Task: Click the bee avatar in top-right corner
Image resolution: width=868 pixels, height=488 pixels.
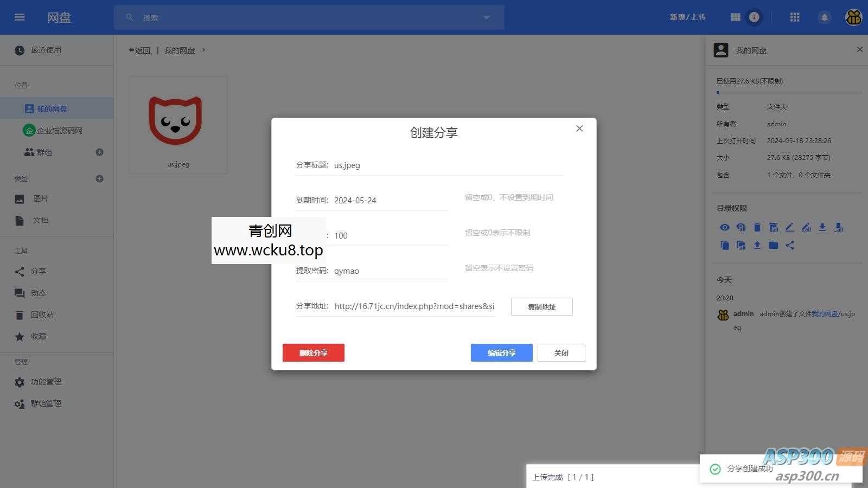Action: coord(853,17)
